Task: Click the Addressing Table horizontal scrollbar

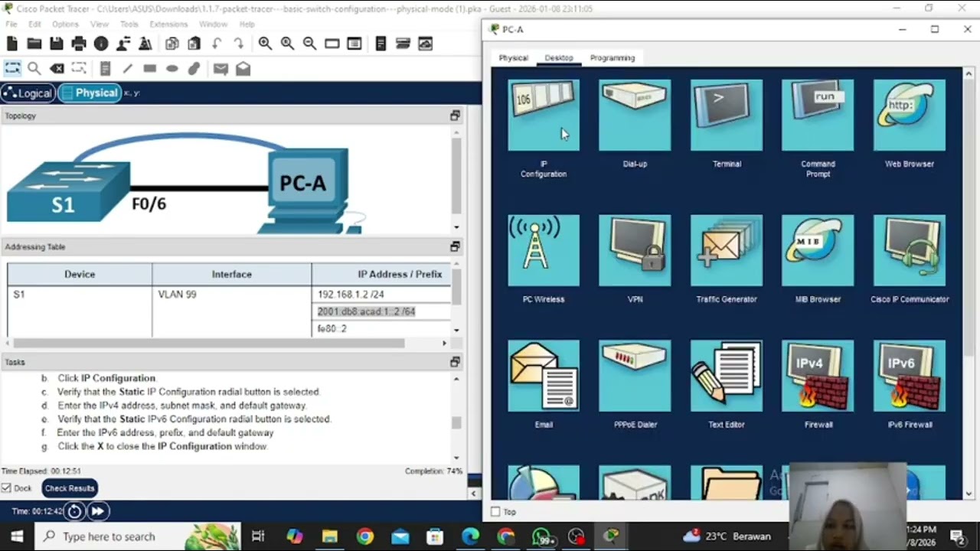Action: (x=209, y=343)
